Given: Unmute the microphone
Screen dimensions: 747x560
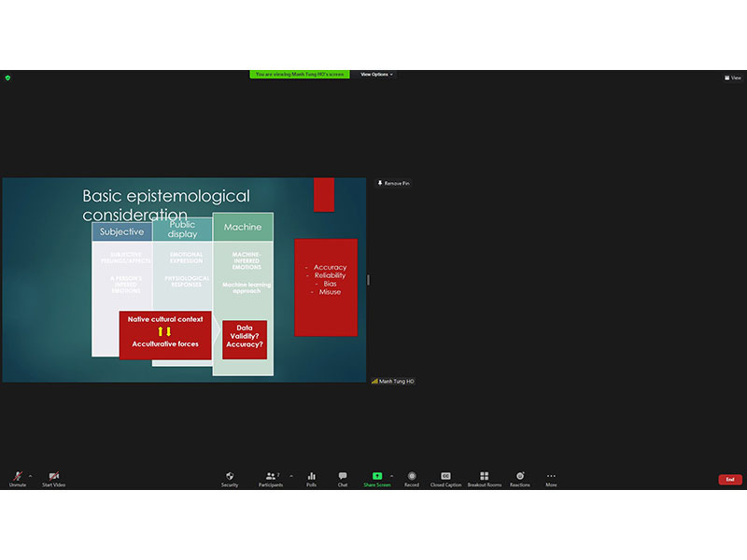Looking at the screenshot, I should click(17, 478).
